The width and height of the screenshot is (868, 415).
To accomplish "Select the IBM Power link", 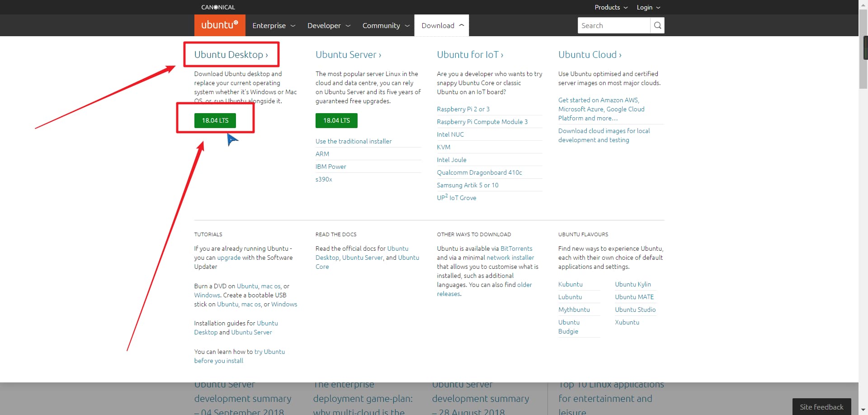I will click(x=331, y=167).
